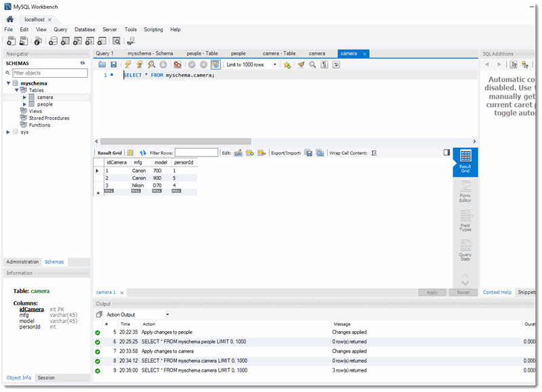Image resolution: width=542 pixels, height=392 pixels.
Task: Edit current row pencil icon
Action: click(238, 152)
